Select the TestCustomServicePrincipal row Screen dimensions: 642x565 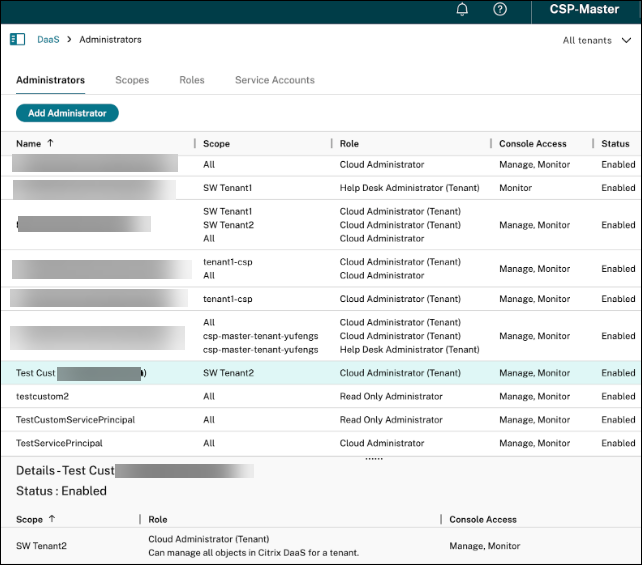click(x=75, y=420)
